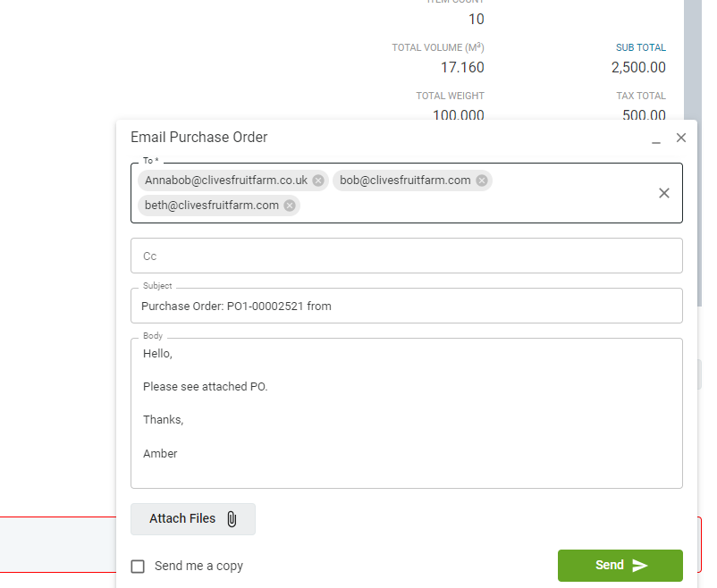The height and width of the screenshot is (588, 717).
Task: Click the Send me a copy label
Action: pyautogui.click(x=198, y=566)
